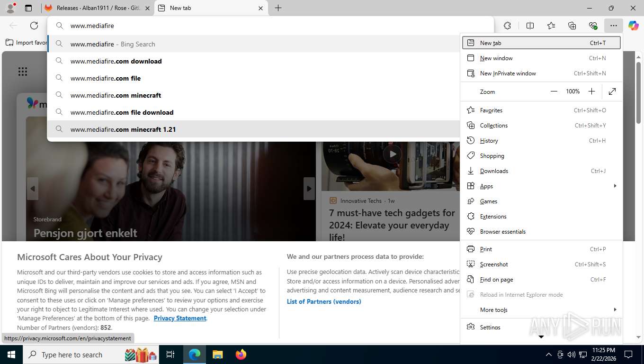Open the volume icon in system tray
The height and width of the screenshot is (364, 644).
tap(571, 355)
